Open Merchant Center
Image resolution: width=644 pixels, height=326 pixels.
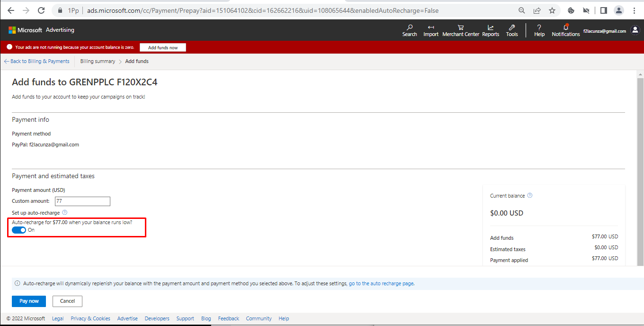tap(461, 30)
